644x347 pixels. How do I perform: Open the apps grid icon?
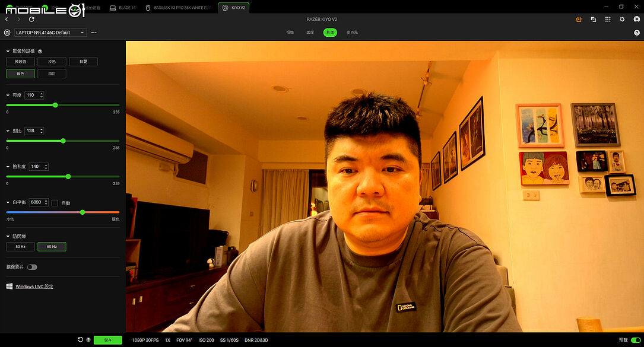tap(608, 20)
